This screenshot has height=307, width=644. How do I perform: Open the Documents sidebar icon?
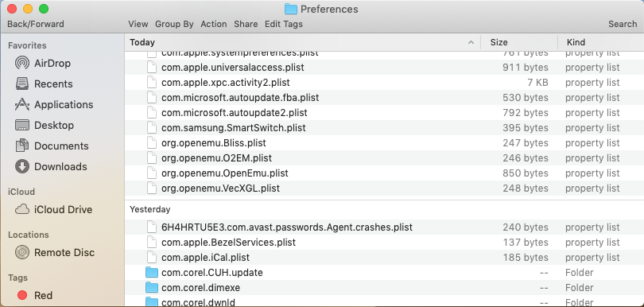22,146
